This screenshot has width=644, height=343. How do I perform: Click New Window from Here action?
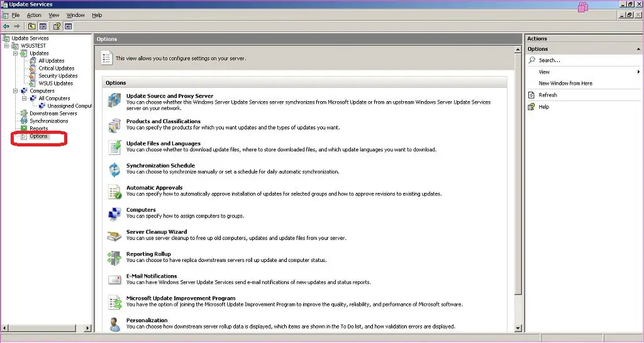[x=565, y=84]
